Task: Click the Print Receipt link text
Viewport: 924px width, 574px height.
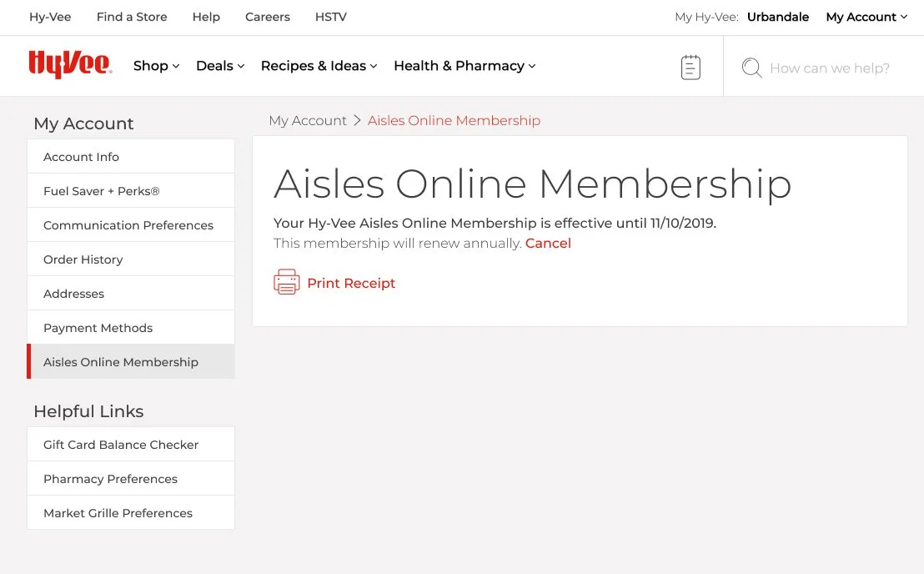Action: 351,283
